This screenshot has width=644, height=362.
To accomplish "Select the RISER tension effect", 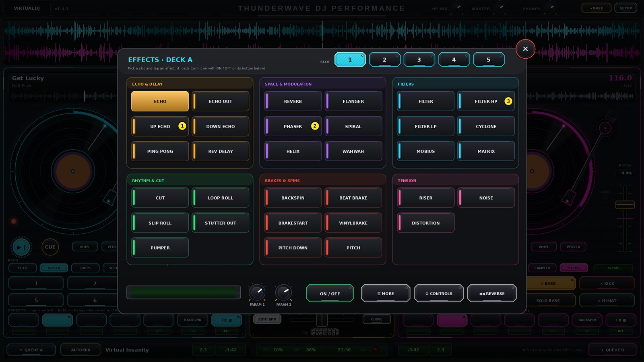I will click(425, 198).
